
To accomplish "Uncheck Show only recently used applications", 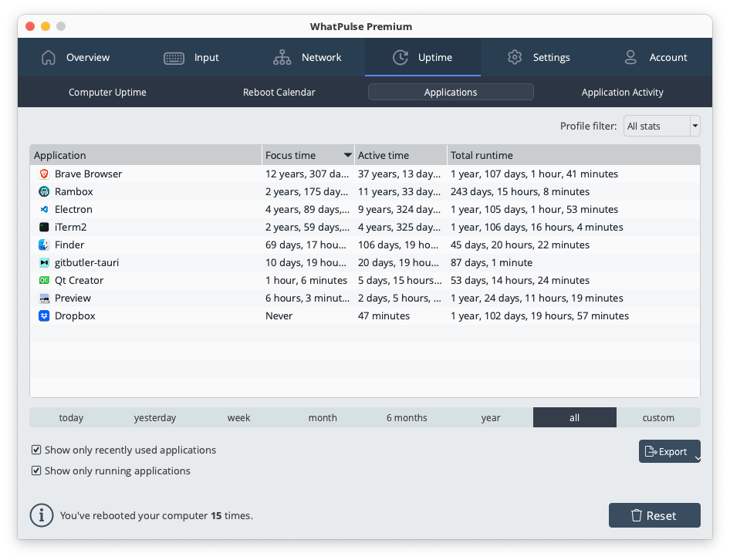I will click(x=35, y=450).
